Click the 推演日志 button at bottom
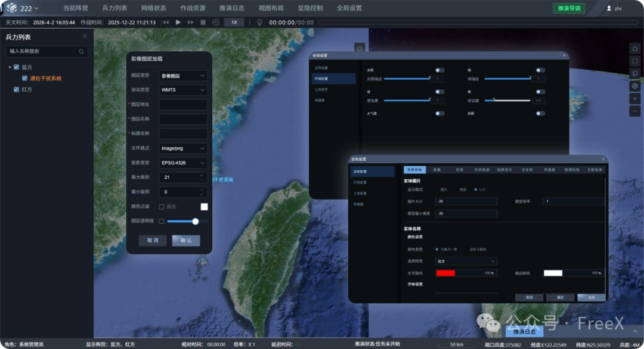This screenshot has width=644, height=349. [525, 331]
